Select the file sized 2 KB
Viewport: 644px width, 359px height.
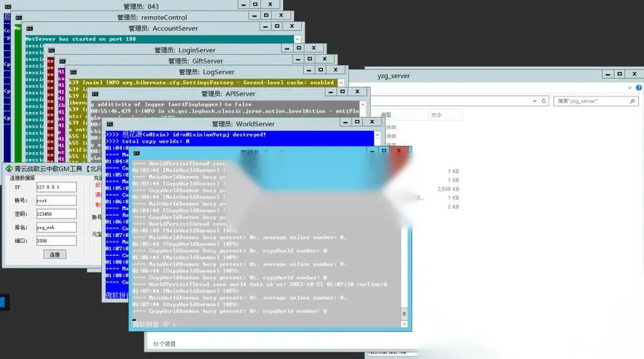(453, 207)
